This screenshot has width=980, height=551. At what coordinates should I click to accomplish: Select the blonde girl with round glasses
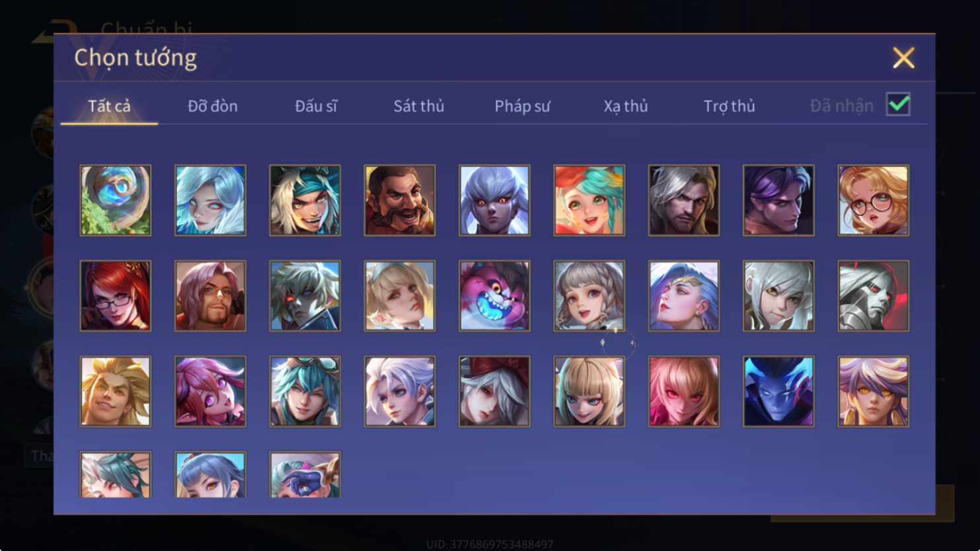click(873, 200)
